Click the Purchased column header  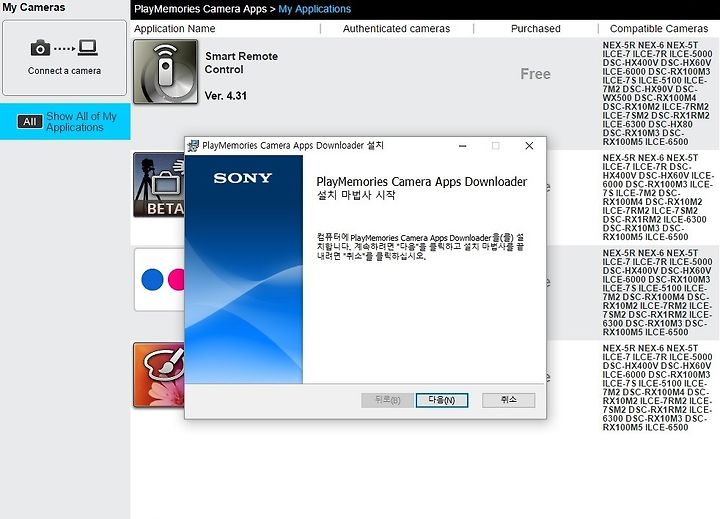click(535, 28)
